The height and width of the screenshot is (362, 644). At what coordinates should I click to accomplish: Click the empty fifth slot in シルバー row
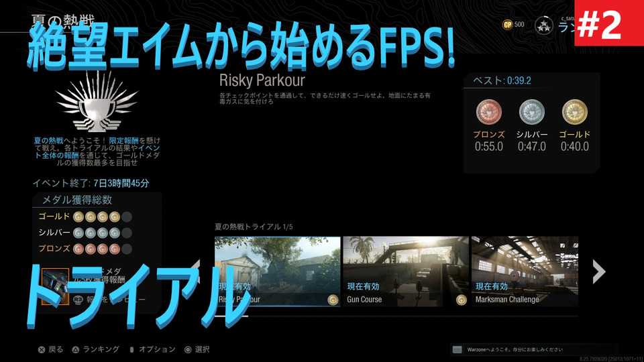click(127, 233)
